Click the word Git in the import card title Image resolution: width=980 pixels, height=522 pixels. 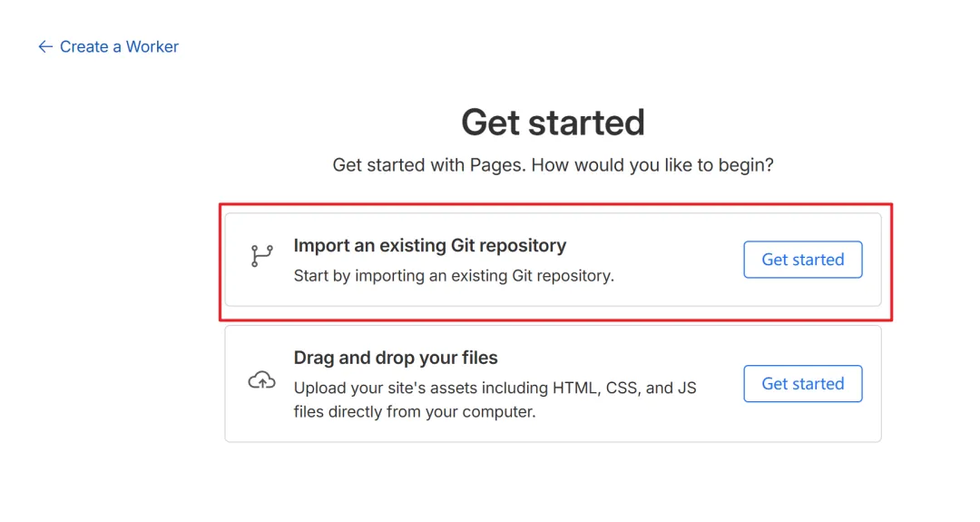[463, 246]
